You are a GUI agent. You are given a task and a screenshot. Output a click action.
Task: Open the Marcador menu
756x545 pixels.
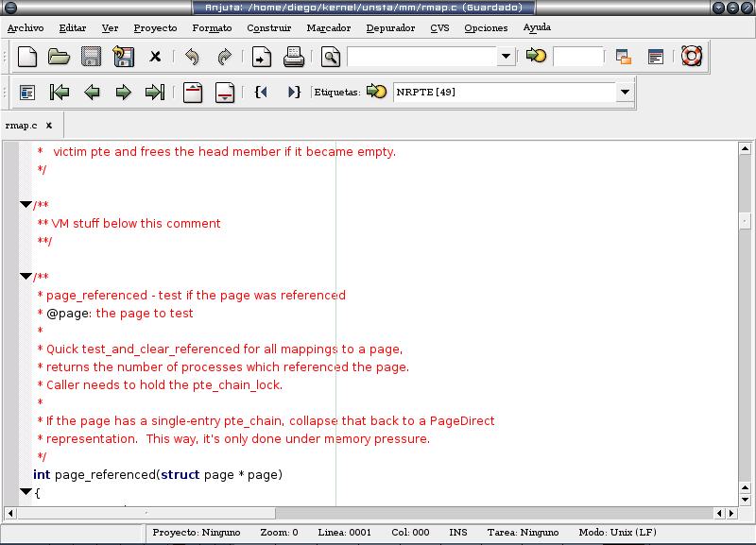click(329, 28)
